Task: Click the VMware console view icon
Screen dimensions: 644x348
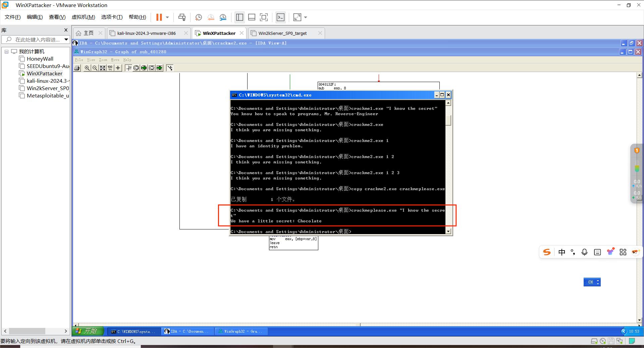Action: tap(280, 17)
